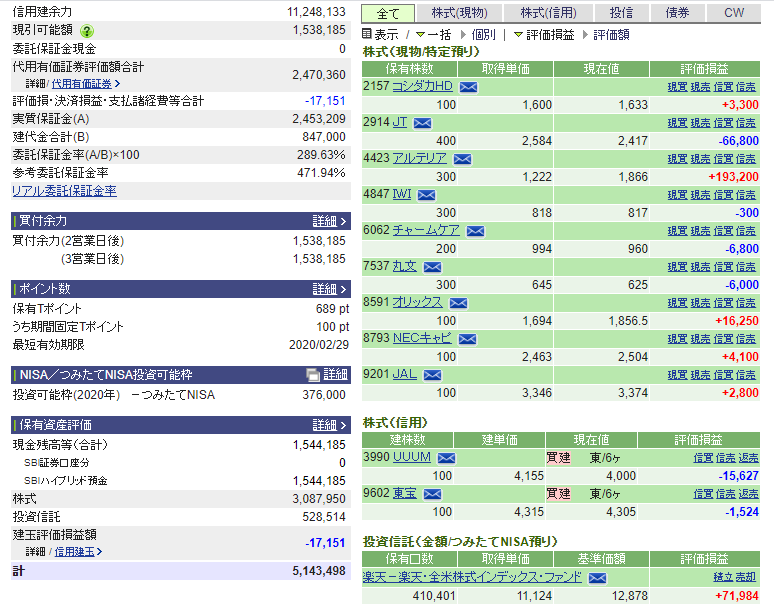774x612 pixels.
Task: Click 積立 for the 楽天 fund
Action: 723,578
